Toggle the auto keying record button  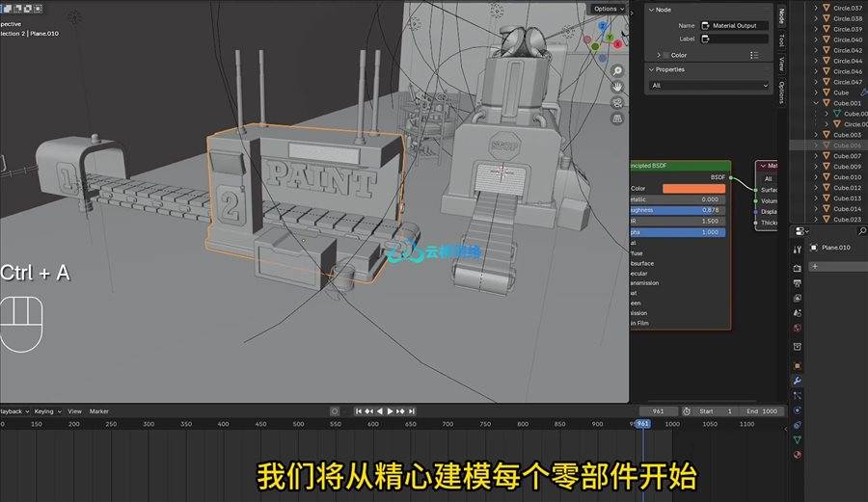(335, 411)
